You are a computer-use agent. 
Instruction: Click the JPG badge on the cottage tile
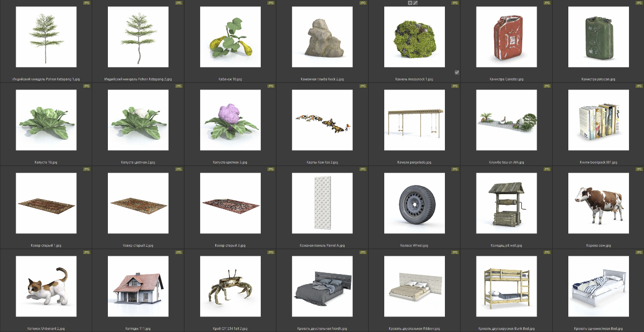(x=179, y=252)
